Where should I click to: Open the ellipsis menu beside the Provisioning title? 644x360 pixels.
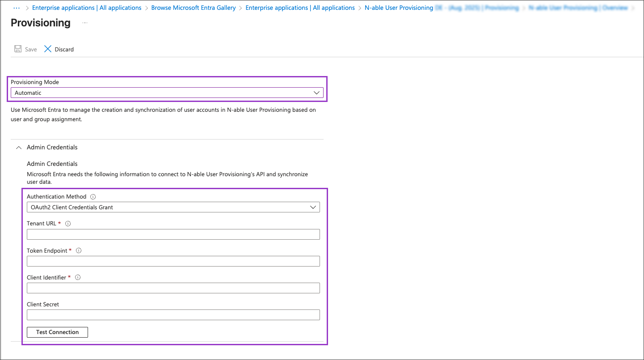[85, 23]
